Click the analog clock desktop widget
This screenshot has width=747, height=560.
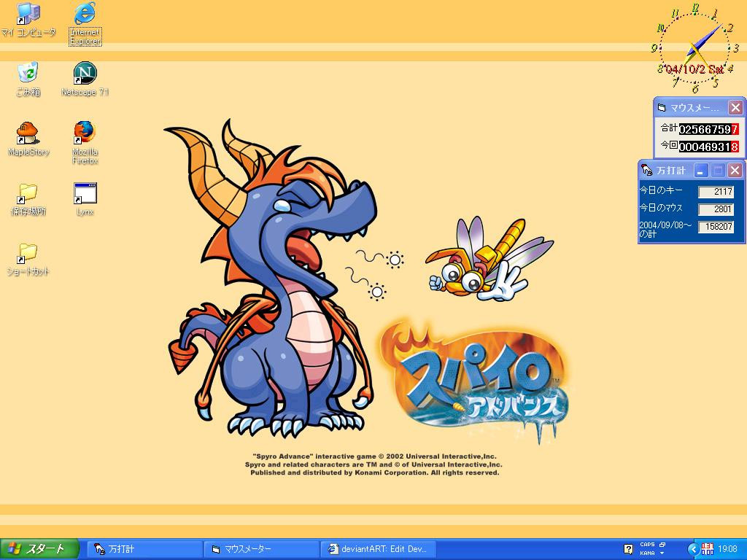pos(695,47)
